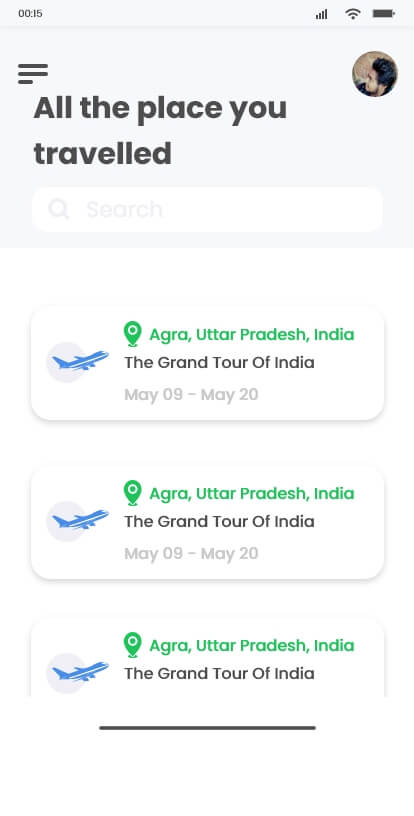Focus the Search input field

click(x=207, y=209)
